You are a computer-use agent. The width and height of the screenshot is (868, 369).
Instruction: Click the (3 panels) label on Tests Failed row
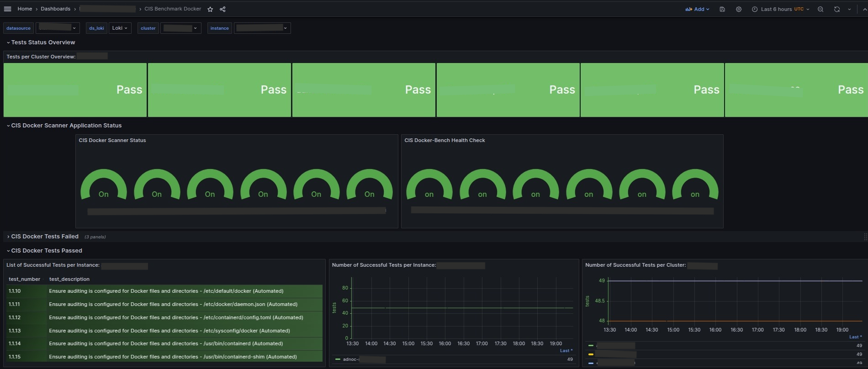(x=95, y=237)
